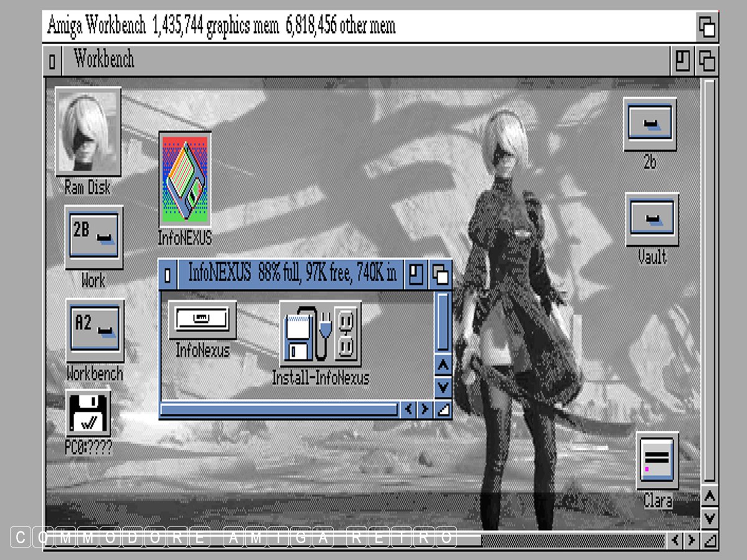
Task: Open the Vault drive icon
Action: (652, 219)
